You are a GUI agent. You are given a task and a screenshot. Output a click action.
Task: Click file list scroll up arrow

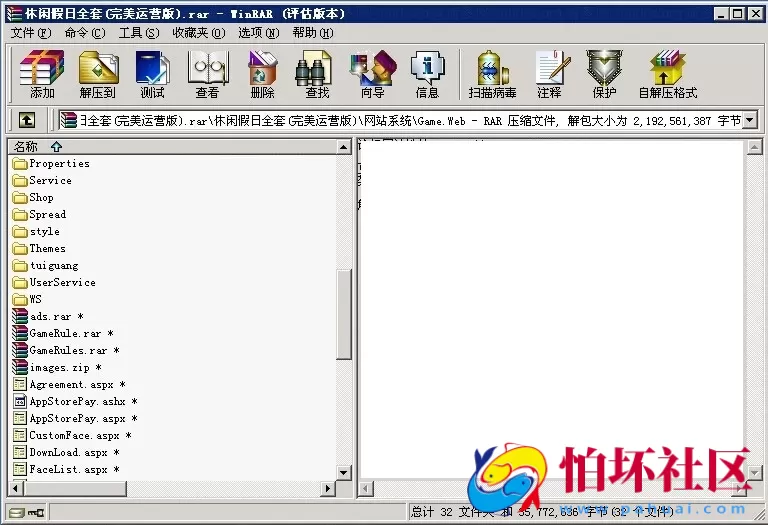344,147
